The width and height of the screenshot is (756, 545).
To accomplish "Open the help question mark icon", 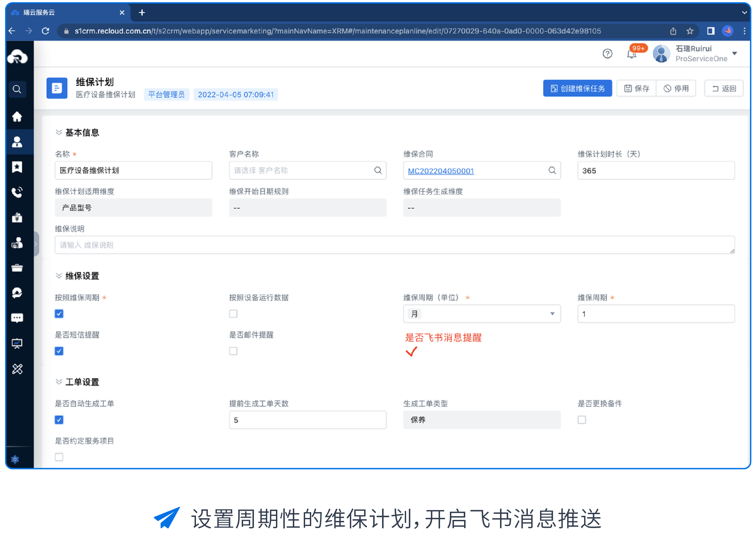I will 607,54.
